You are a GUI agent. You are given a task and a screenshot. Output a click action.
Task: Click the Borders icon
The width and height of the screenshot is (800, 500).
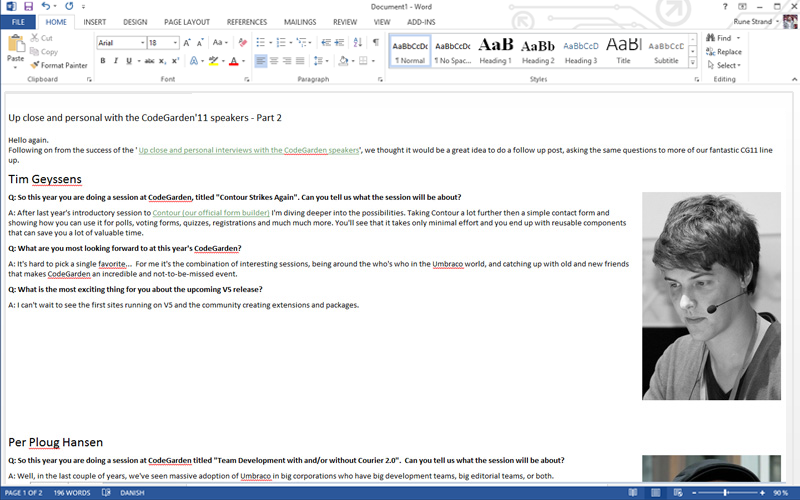pos(363,61)
